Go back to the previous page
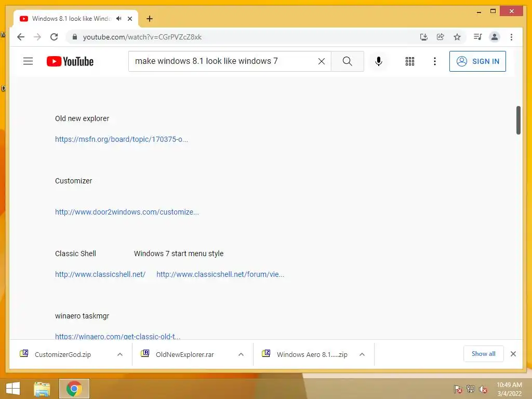The image size is (532, 399). point(21,37)
